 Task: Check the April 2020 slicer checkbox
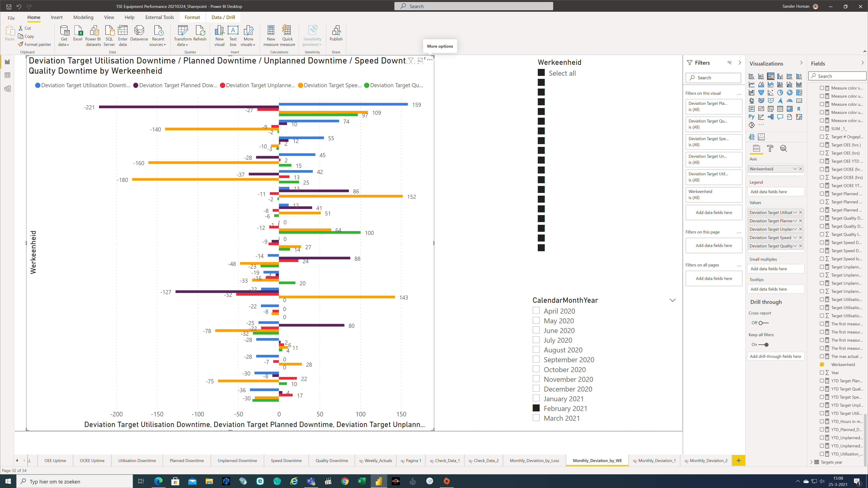(536, 311)
